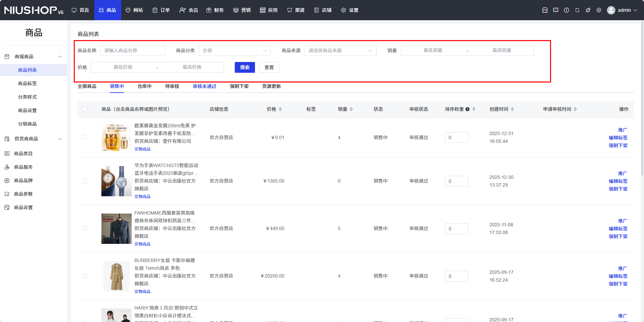This screenshot has width=644, height=322.
Task: Click the 商品名称 search input field
Action: [132, 51]
